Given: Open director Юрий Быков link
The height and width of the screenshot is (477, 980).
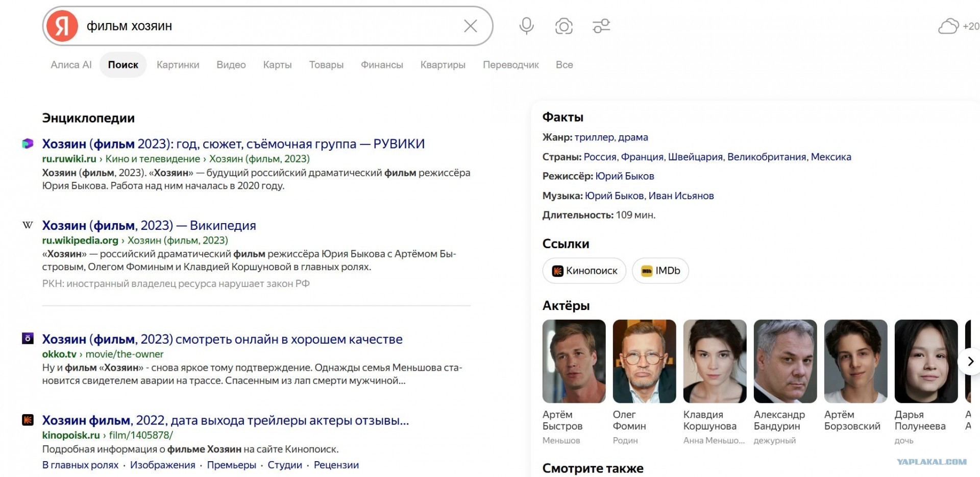Looking at the screenshot, I should click(625, 176).
